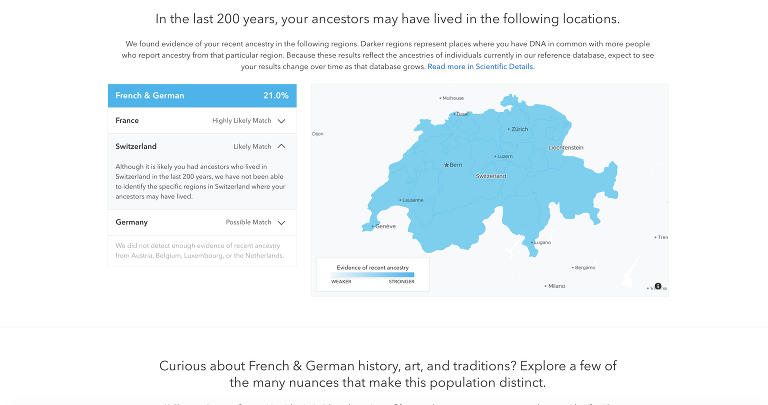Click the Basel city marker
The width and height of the screenshot is (768, 405).
(455, 114)
